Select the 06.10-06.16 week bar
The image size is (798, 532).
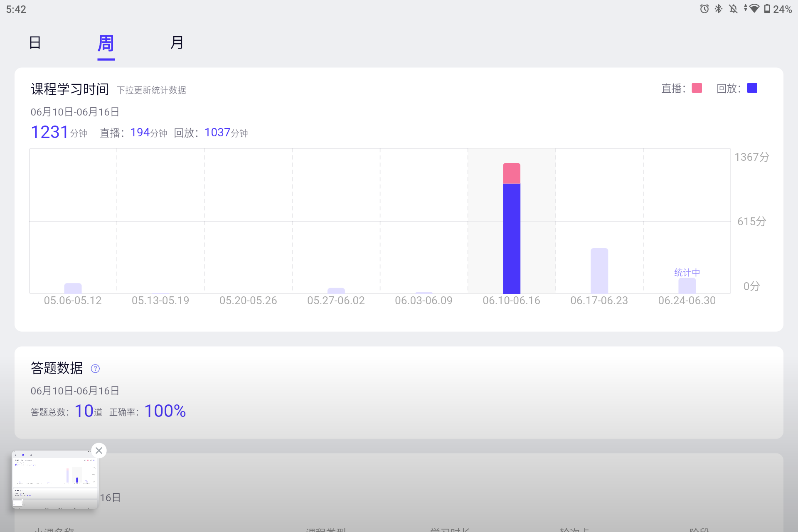tap(512, 228)
